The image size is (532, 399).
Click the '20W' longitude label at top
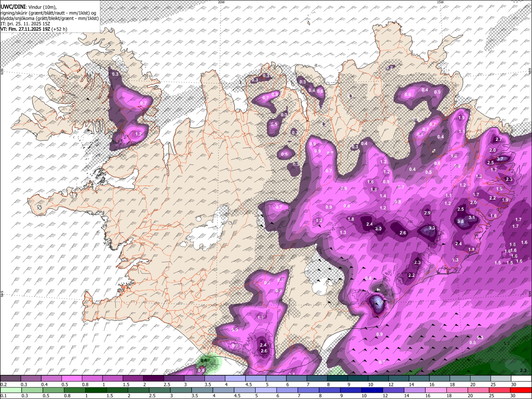(x=221, y=2)
